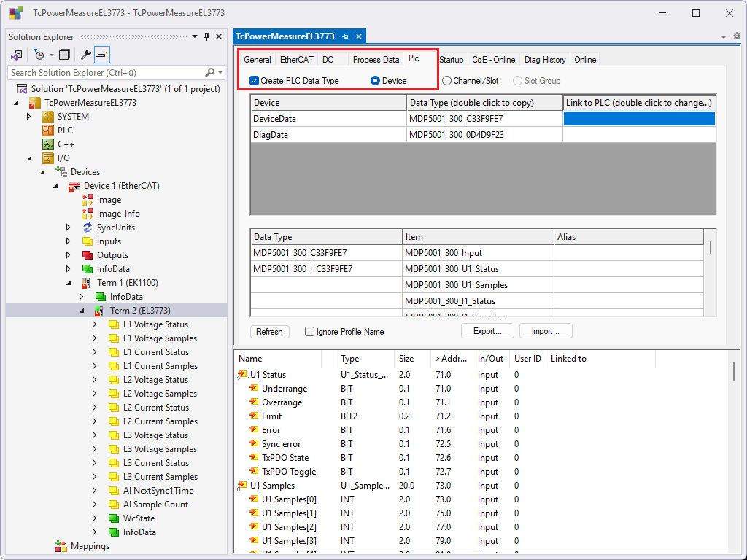The image size is (747, 560).
Task: Switch to the General tab
Action: pyautogui.click(x=258, y=60)
